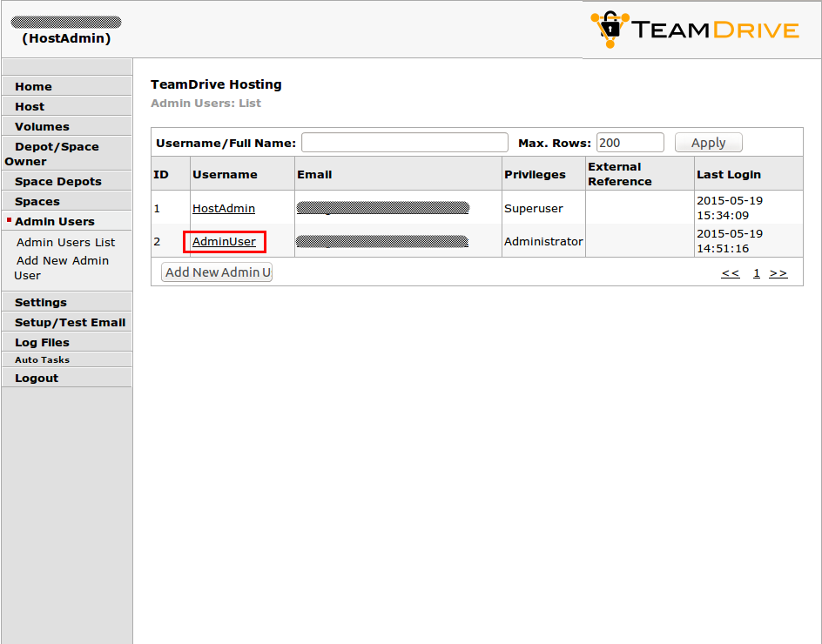Image resolution: width=822 pixels, height=644 pixels.
Task: Click the TeamDrive logo icon
Action: (x=610, y=29)
